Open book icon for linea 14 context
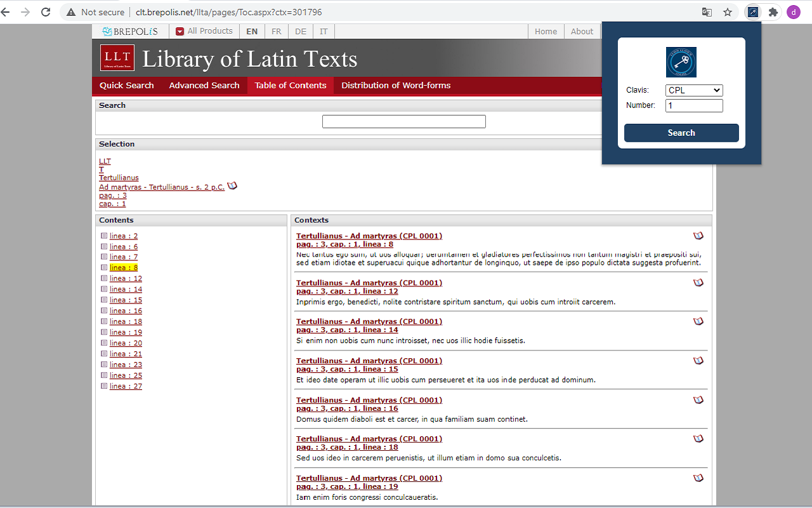Viewport: 812px width, 508px height. click(698, 321)
